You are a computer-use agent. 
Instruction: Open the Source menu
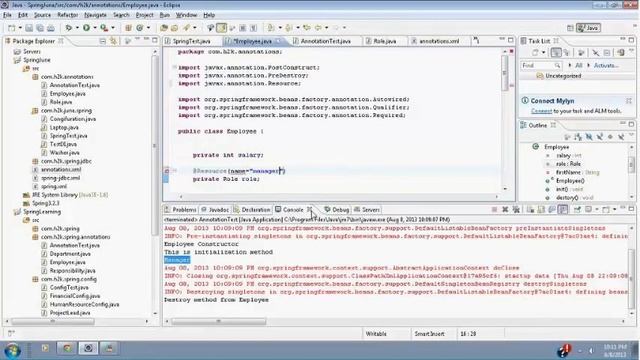pyautogui.click(x=42, y=15)
